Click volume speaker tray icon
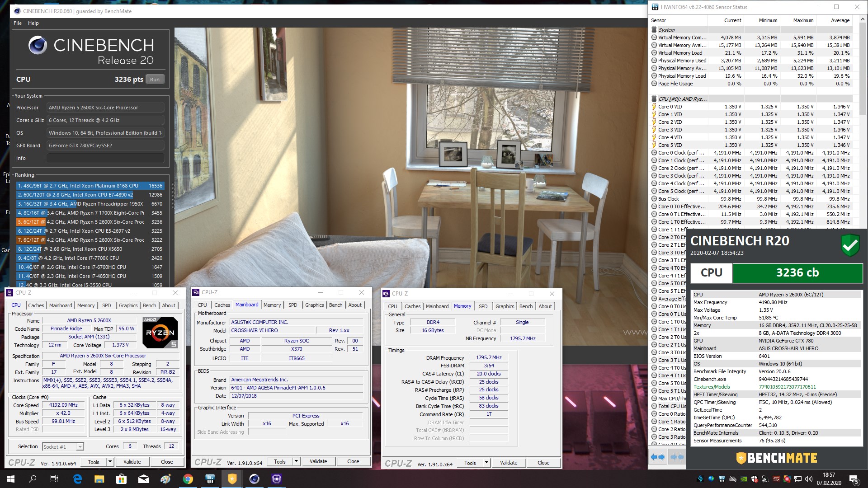This screenshot has width=868, height=488. coord(809,479)
